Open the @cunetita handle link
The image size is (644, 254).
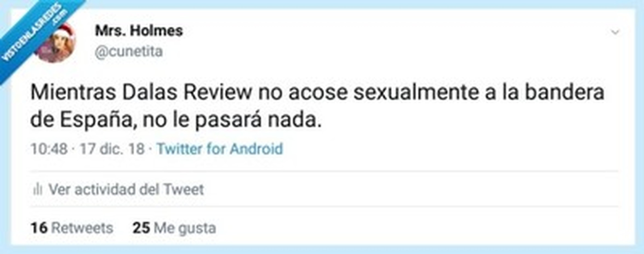[x=129, y=51]
